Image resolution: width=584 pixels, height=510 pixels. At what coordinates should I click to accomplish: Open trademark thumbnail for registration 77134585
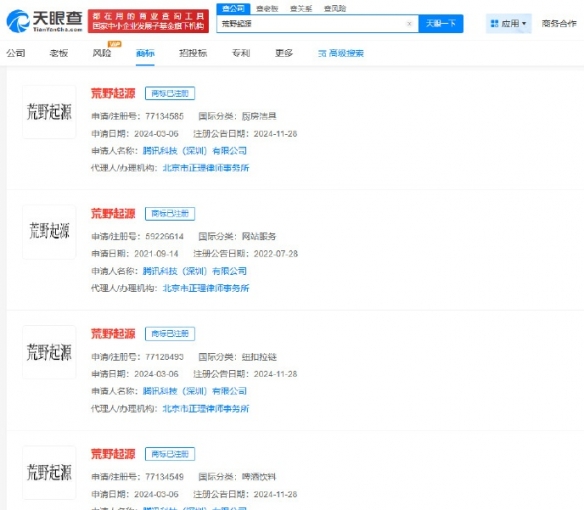(x=49, y=112)
